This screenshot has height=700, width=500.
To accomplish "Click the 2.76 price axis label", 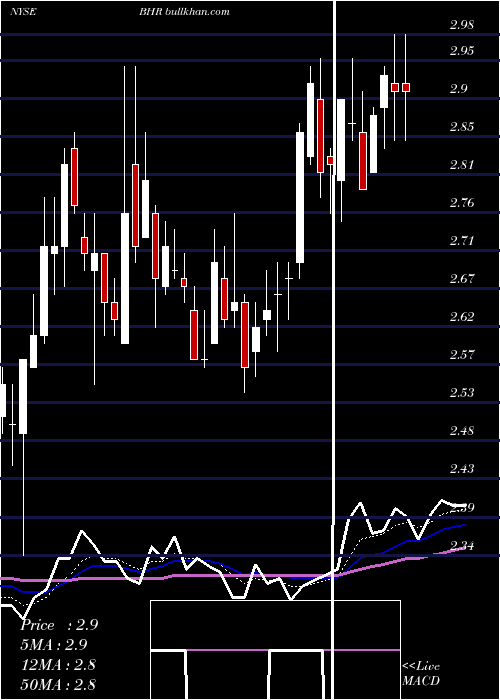I will tap(461, 203).
